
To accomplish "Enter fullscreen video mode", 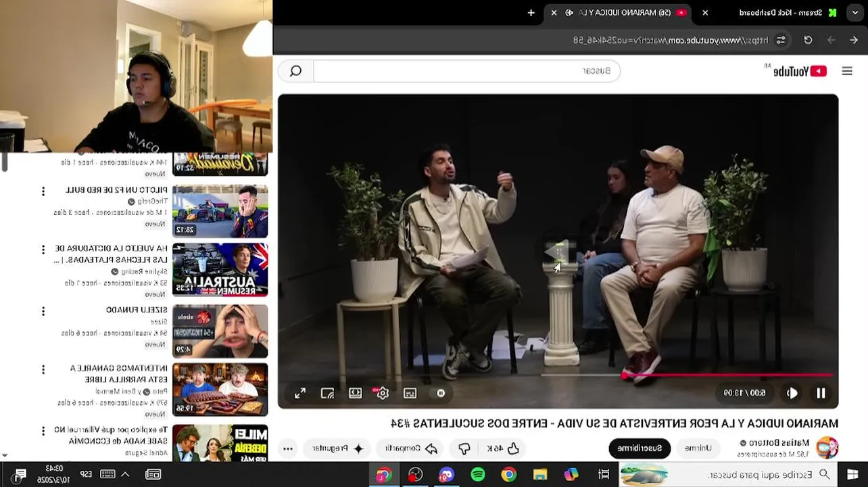I will click(x=300, y=393).
